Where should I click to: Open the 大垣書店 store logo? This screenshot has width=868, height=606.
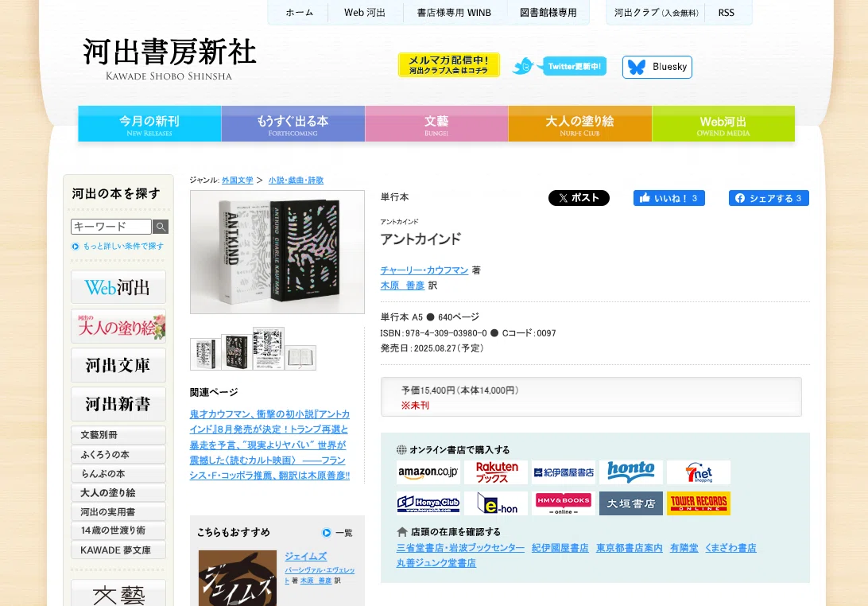coord(630,503)
